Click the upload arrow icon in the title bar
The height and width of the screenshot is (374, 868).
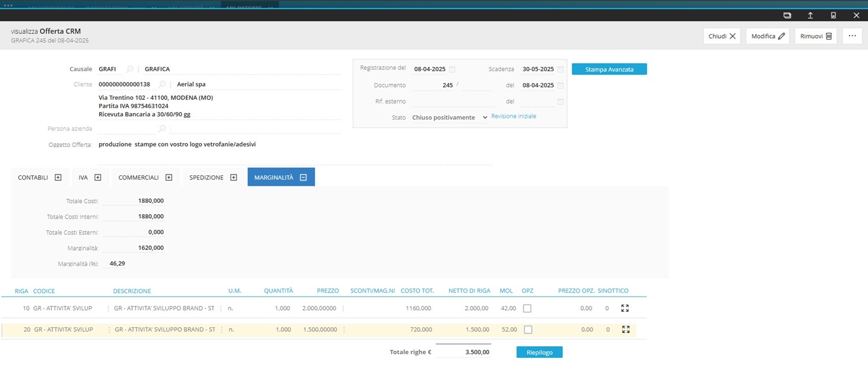pos(810,15)
